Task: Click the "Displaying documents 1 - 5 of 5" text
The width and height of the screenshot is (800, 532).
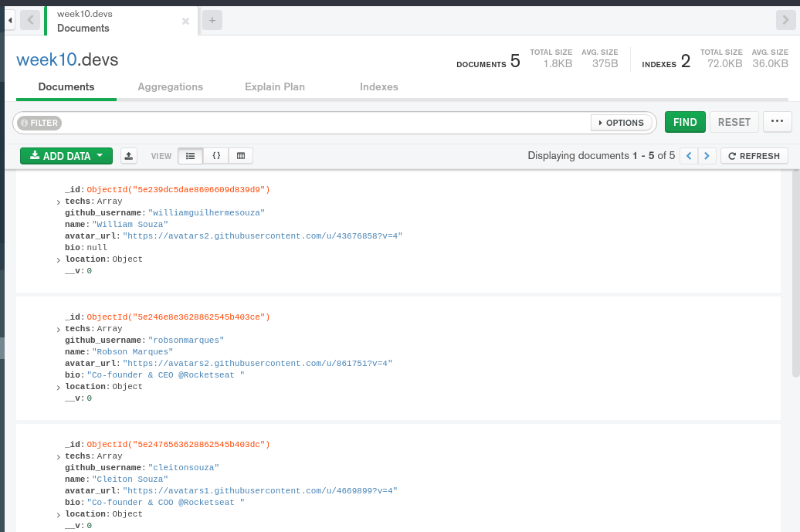Action: (x=601, y=155)
